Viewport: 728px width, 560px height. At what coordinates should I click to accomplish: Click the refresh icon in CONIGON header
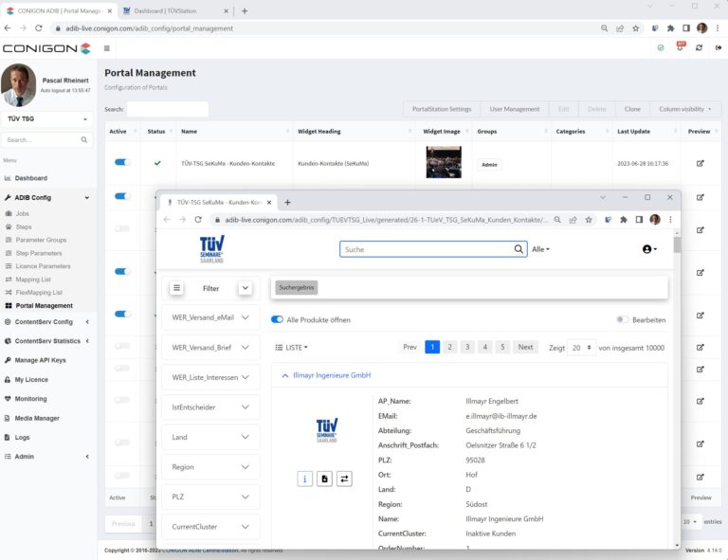[x=699, y=47]
